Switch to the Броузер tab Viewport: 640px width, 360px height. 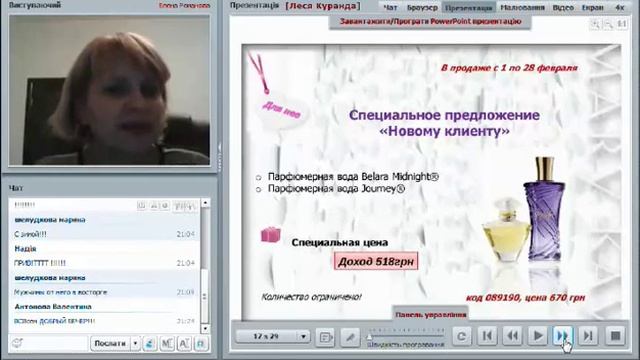(x=422, y=7)
